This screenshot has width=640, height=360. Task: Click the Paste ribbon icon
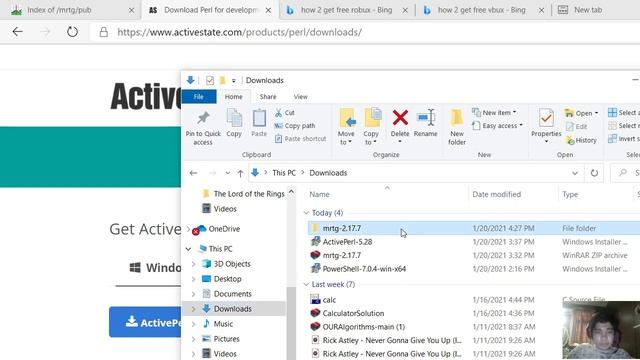259,119
